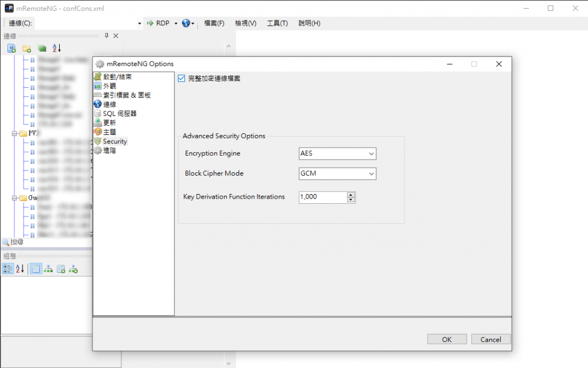
Task: Select the PV folder in the connection tree
Action: pos(33,133)
